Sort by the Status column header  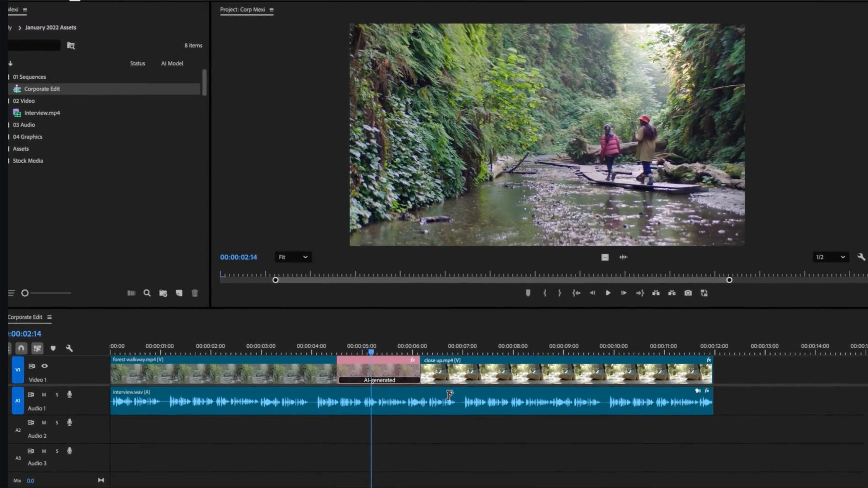[x=137, y=63]
